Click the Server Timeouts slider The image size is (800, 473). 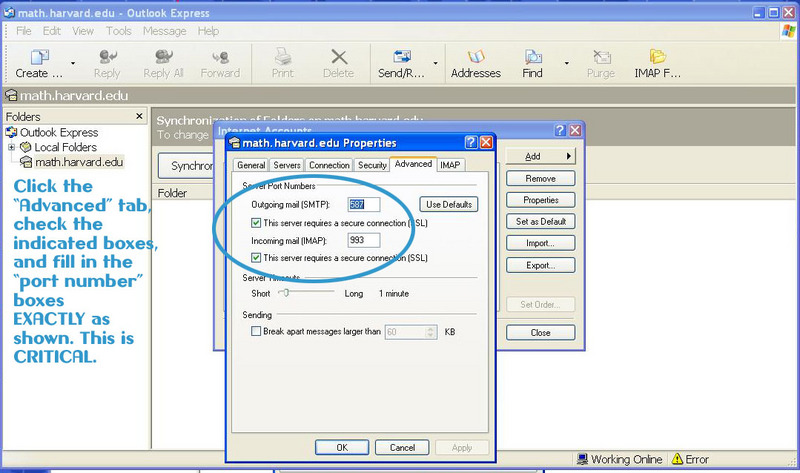288,293
